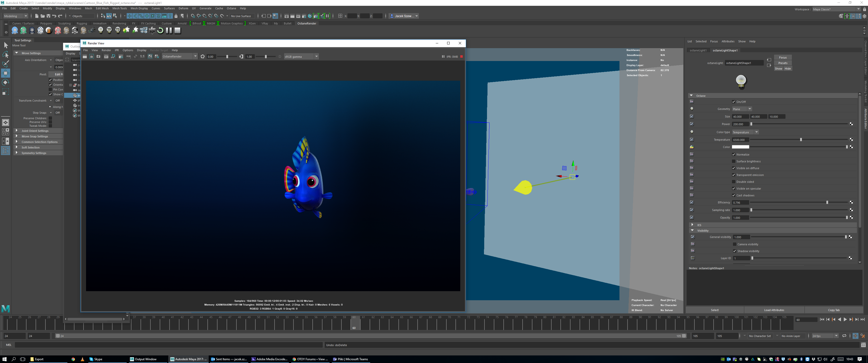Select the Lasso selection tool
The image size is (868, 363).
tap(6, 54)
